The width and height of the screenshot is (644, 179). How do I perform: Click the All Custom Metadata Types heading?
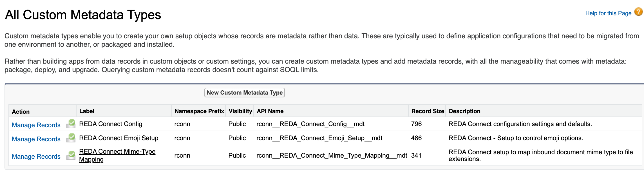click(x=83, y=15)
